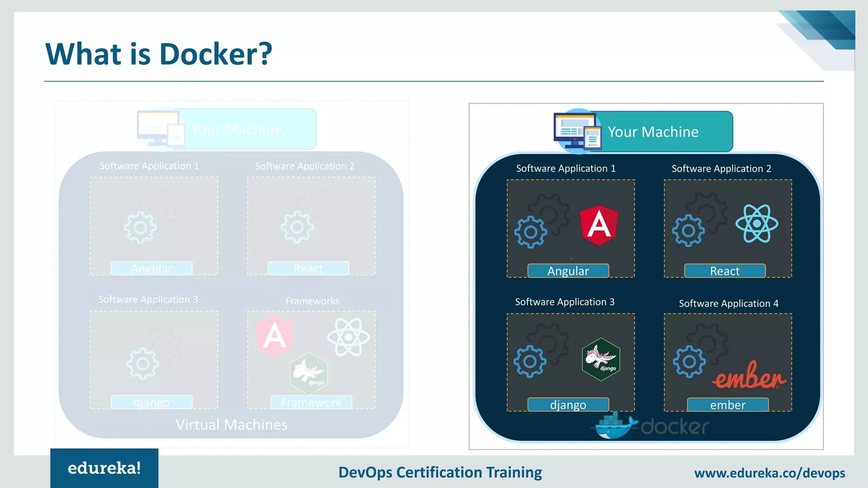Image resolution: width=868 pixels, height=488 pixels.
Task: Click the blue gear icon in Application 1
Action: click(x=531, y=232)
